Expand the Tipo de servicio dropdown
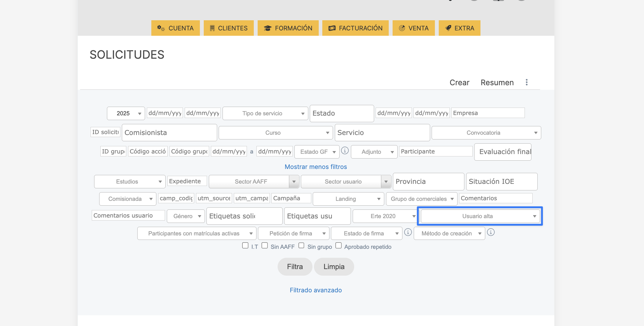Image resolution: width=644 pixels, height=326 pixels. point(265,114)
